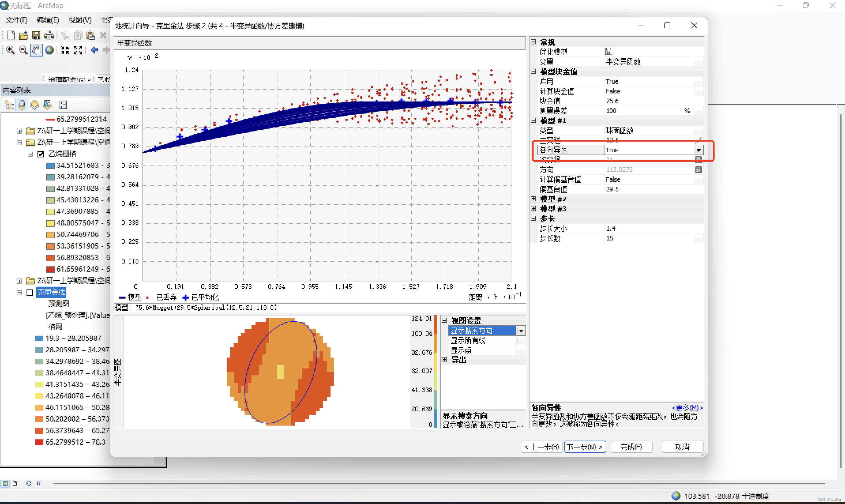Select the 类型 球面函数 value
The width and height of the screenshot is (845, 504).
point(649,130)
